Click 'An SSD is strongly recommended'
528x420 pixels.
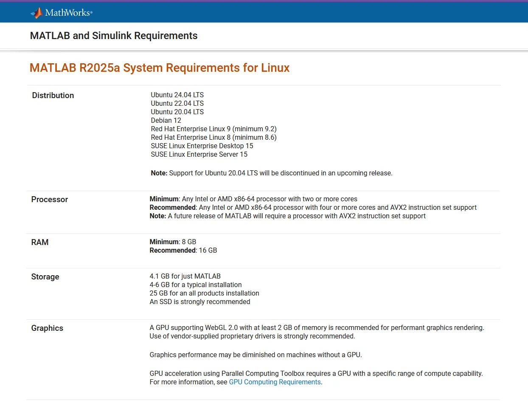[x=200, y=302]
